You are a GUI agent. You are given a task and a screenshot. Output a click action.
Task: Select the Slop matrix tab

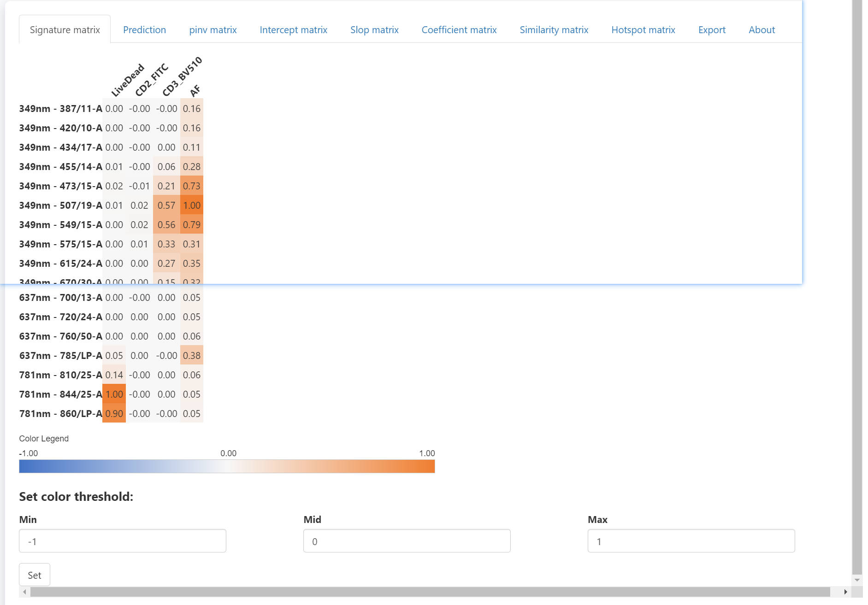point(374,30)
